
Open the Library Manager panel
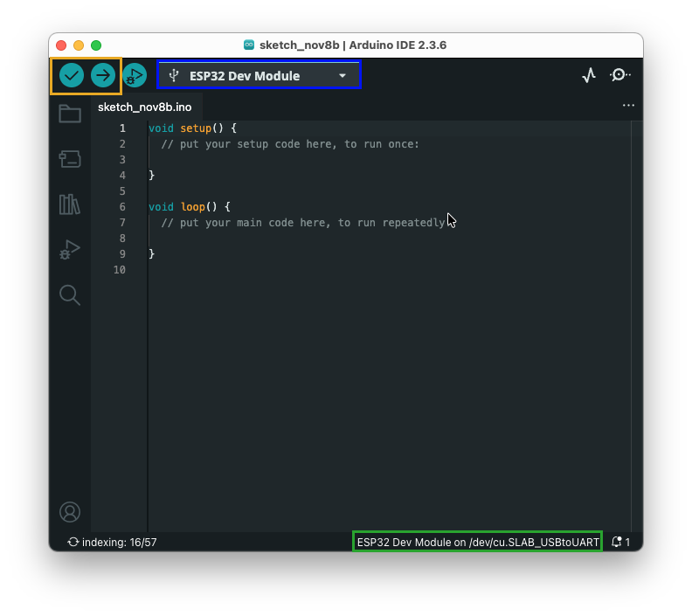pos(70,204)
